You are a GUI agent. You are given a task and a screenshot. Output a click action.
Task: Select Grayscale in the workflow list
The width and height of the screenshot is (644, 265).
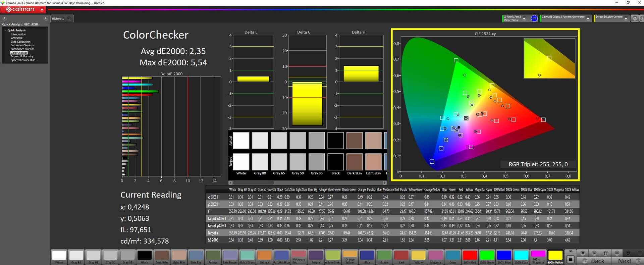tap(17, 38)
